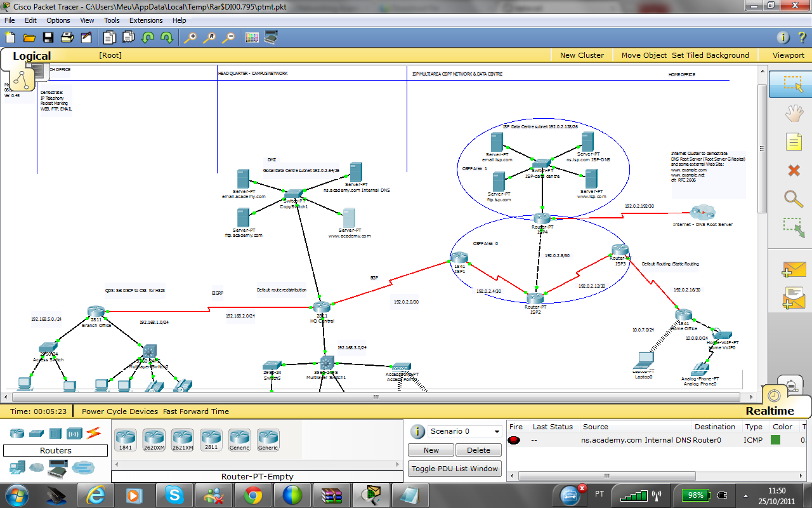812x508 pixels.
Task: Choose the Delete tool with red X
Action: (x=794, y=170)
